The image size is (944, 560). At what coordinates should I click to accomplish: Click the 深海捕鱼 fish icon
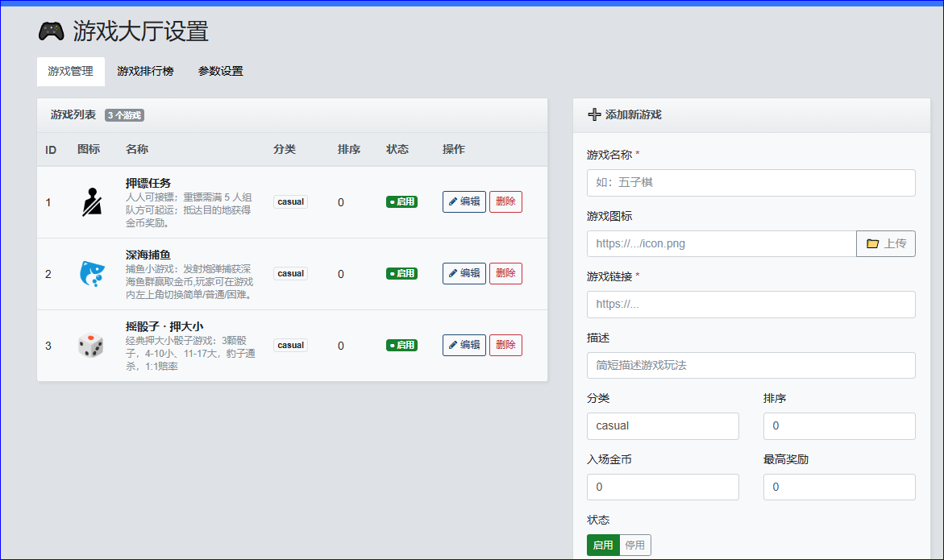tap(92, 274)
